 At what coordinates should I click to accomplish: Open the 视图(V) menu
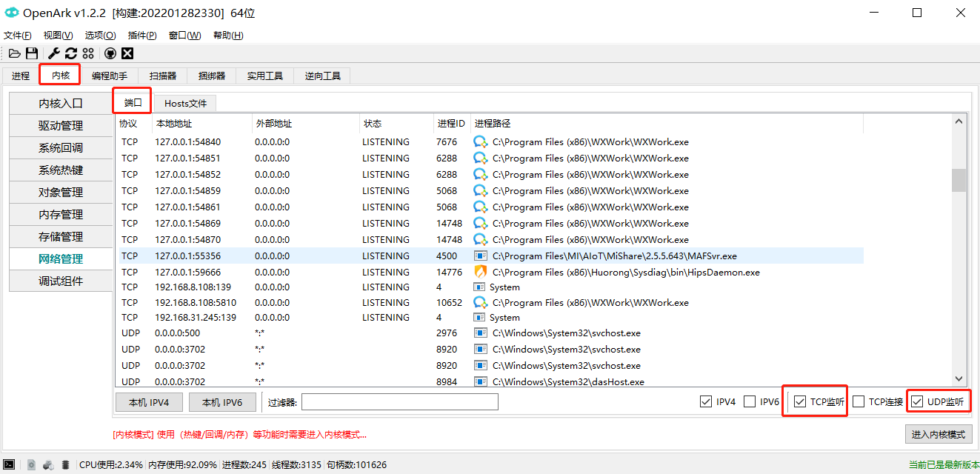(x=59, y=36)
